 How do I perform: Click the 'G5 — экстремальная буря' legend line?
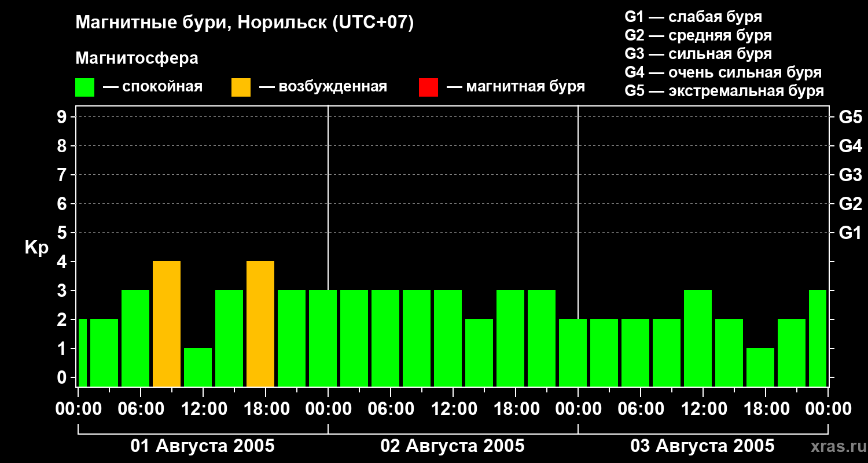(x=724, y=91)
